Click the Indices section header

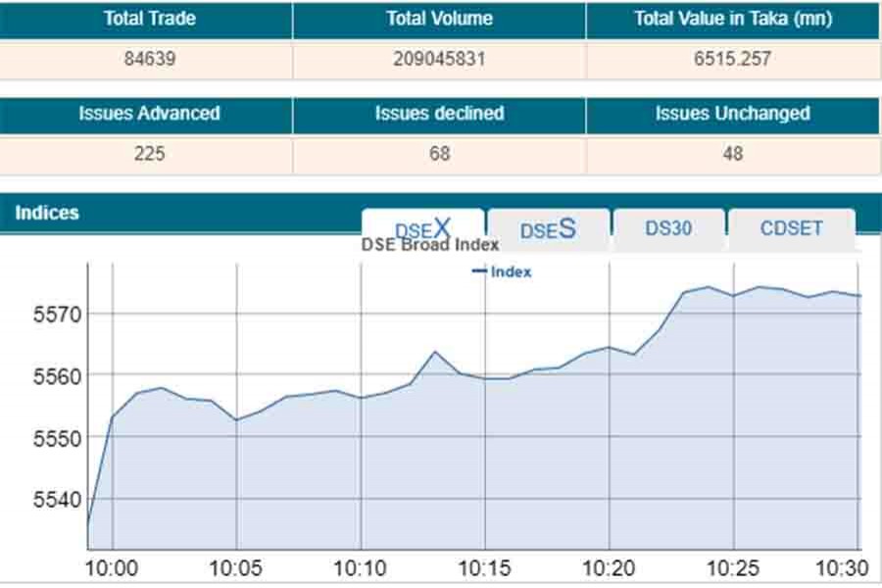pos(47,213)
